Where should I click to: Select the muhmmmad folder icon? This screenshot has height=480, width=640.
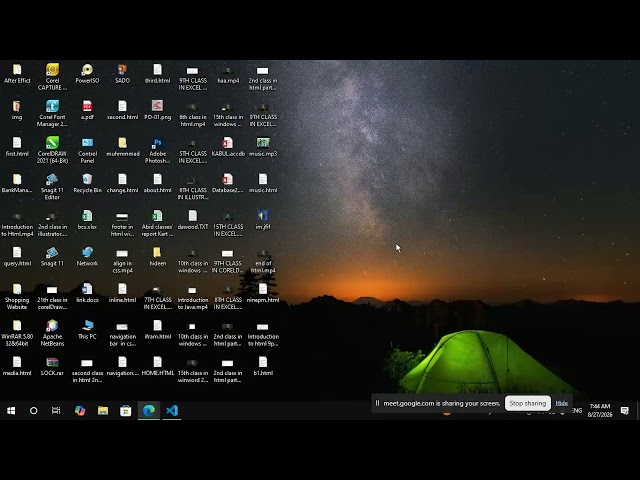(122, 147)
